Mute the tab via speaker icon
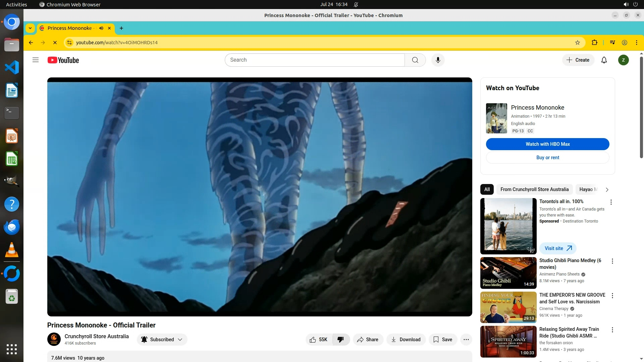The image size is (644, 362). 101,28
